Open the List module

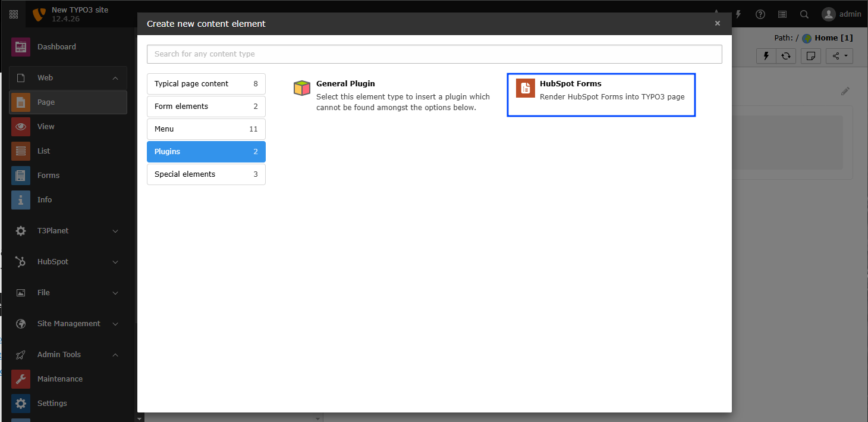pyautogui.click(x=68, y=151)
